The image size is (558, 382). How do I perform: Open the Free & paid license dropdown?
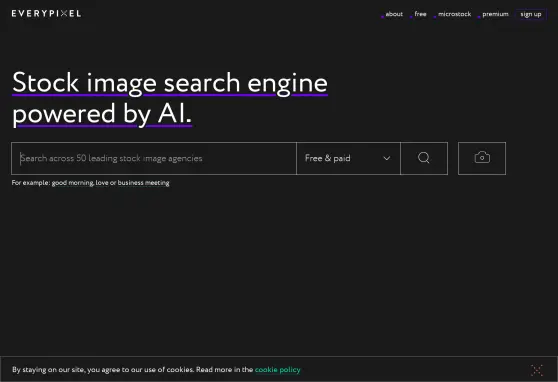pos(348,158)
